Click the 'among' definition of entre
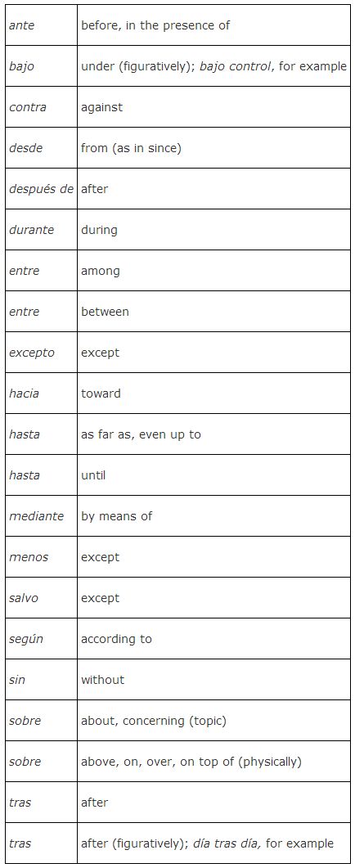Image resolution: width=355 pixels, height=868 pixels. [101, 271]
